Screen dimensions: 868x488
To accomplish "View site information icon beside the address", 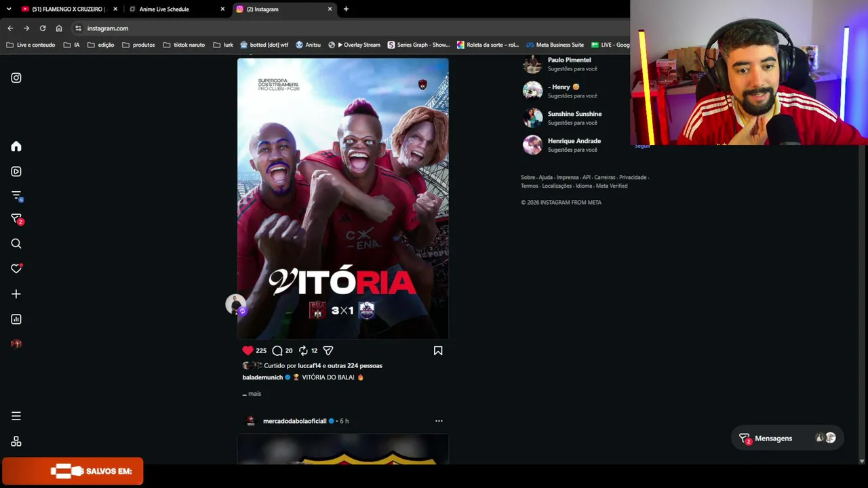I will coord(78,28).
